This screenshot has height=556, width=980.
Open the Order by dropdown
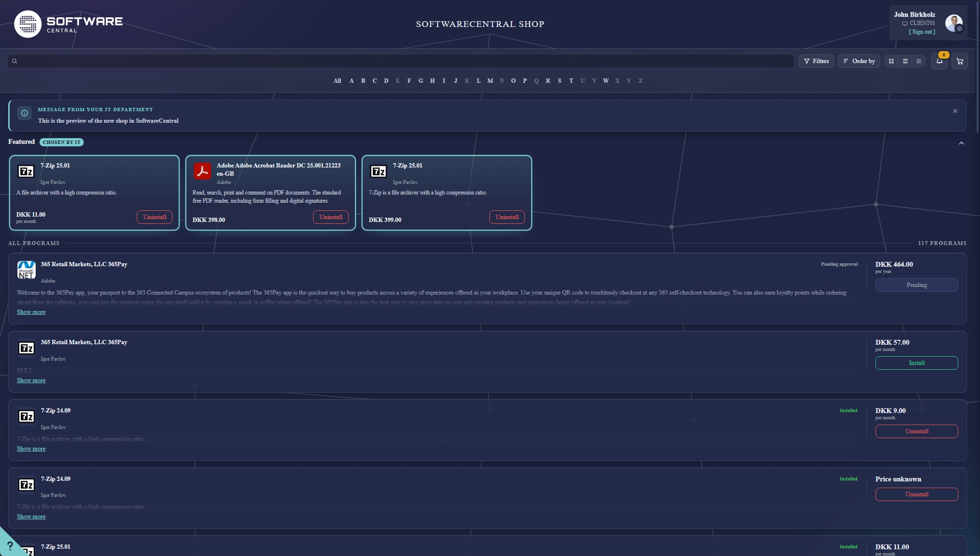[859, 61]
